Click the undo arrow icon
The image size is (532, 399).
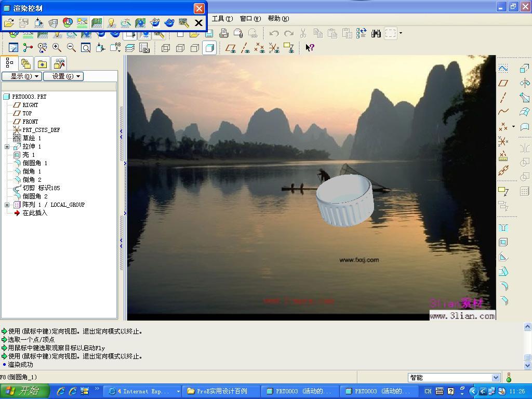pos(274,33)
